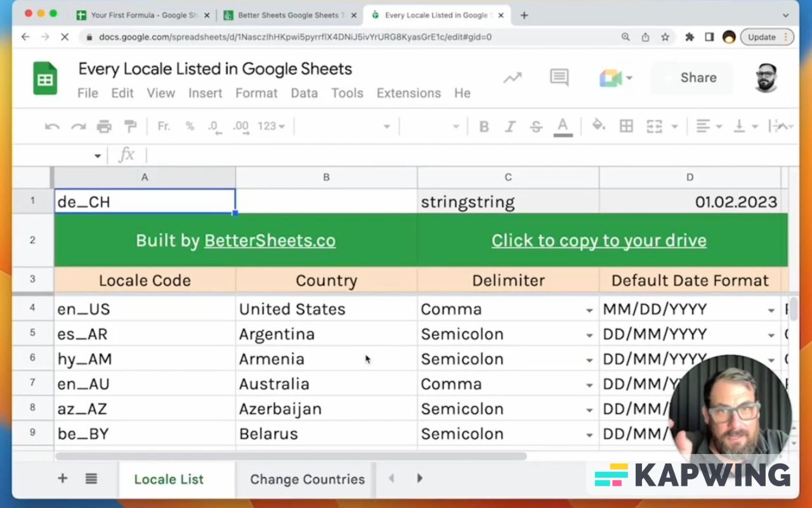Switch to Better Sheets browser tab

tap(290, 15)
